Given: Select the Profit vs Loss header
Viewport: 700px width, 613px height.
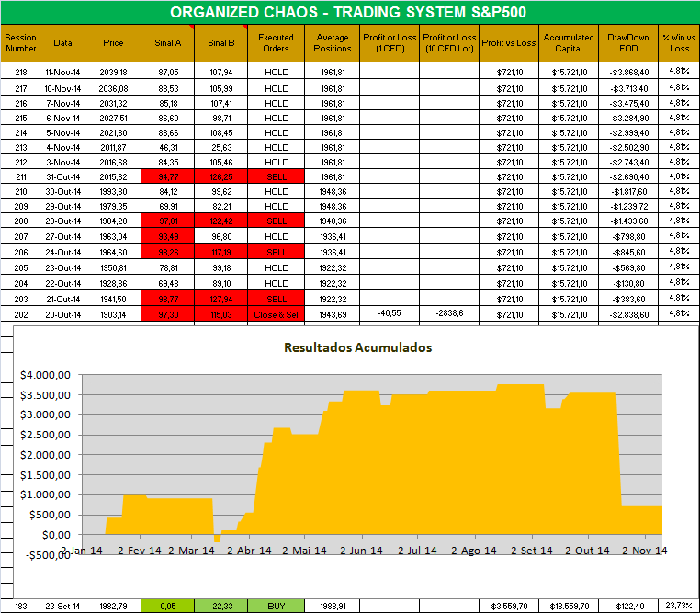Looking at the screenshot, I should click(509, 43).
